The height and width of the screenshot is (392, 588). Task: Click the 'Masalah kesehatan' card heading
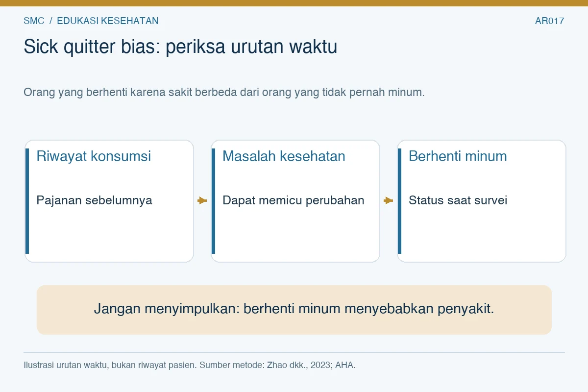pyautogui.click(x=284, y=156)
